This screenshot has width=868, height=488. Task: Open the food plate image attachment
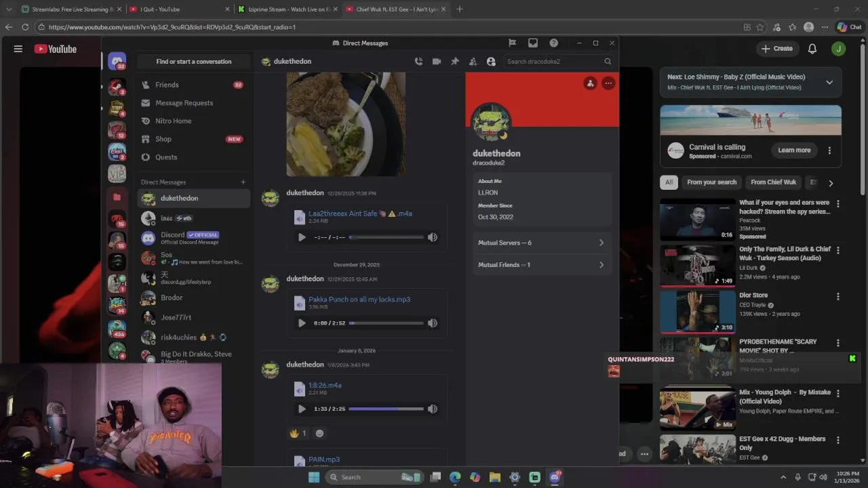pos(346,124)
